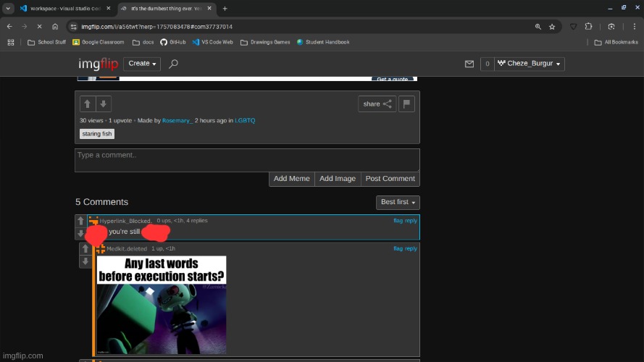Stop loading the page

pos(39,27)
